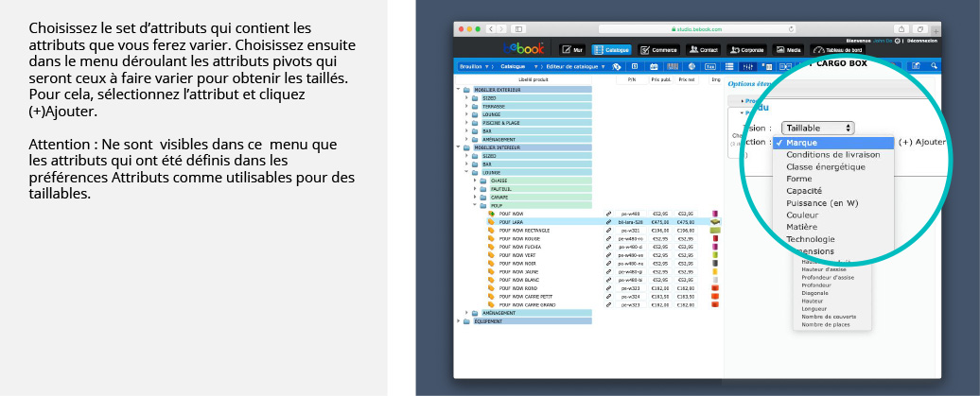
Task: Open Tableau de bord
Action: point(837,49)
